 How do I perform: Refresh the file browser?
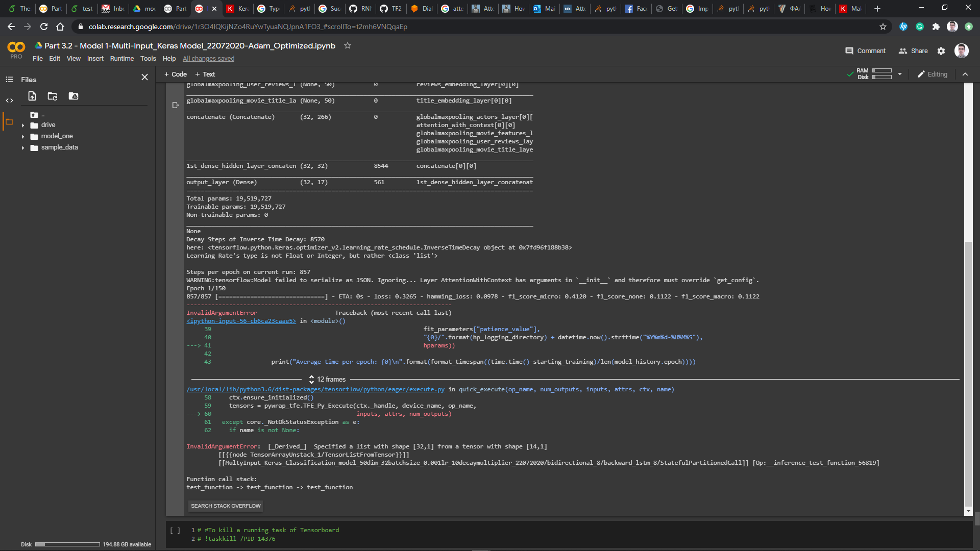point(52,96)
